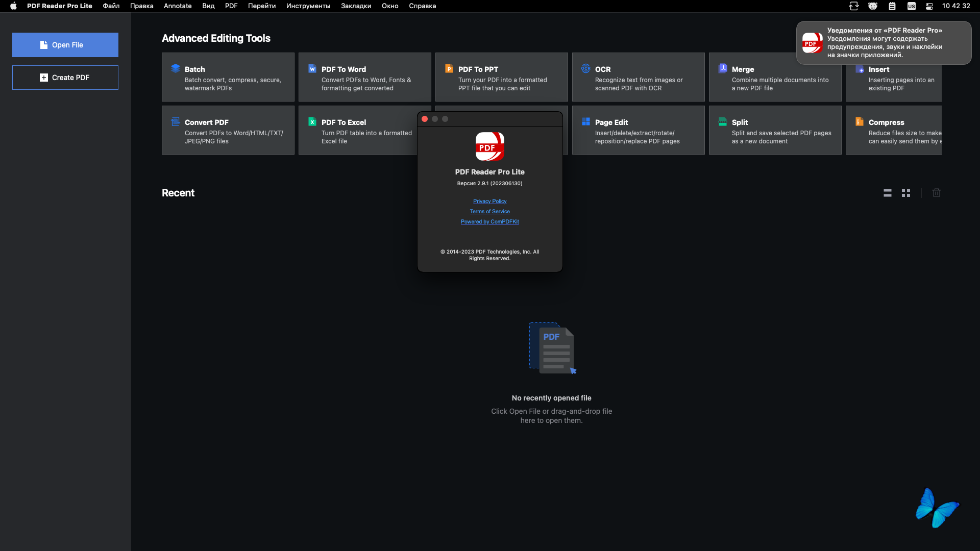Click the copyright notice in About window
Viewport: 980px width, 551px height.
tap(490, 255)
